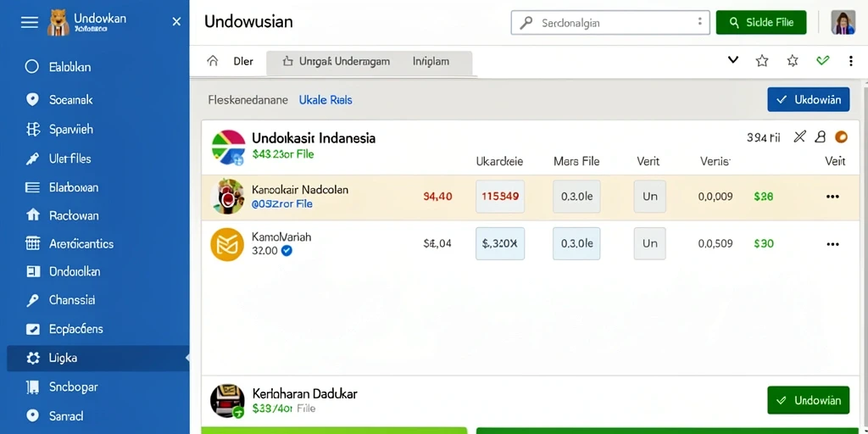This screenshot has width=868, height=434.
Task: Toggle the Un box in Kanookair Nadcolan row
Action: [650, 197]
